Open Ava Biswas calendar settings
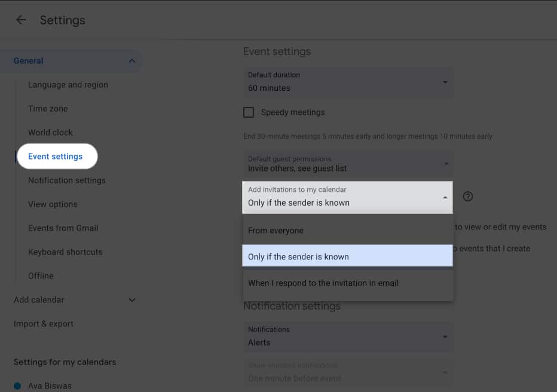 click(x=50, y=385)
